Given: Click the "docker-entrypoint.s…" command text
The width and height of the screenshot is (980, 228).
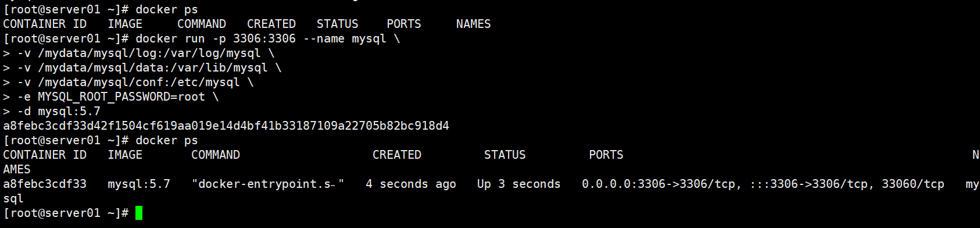Looking at the screenshot, I should (268, 184).
